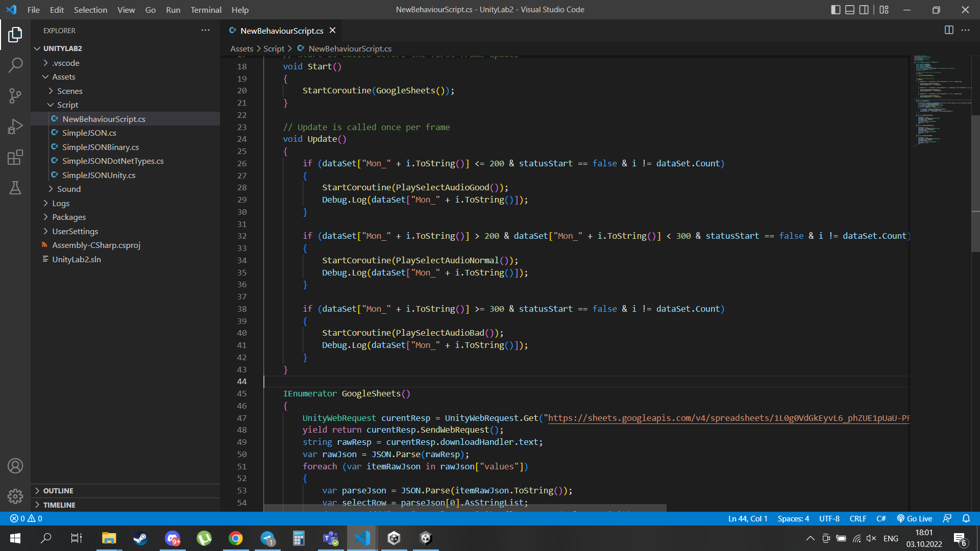
Task: Open SimpleJSONUnity.cs file in explorer
Action: [x=99, y=175]
